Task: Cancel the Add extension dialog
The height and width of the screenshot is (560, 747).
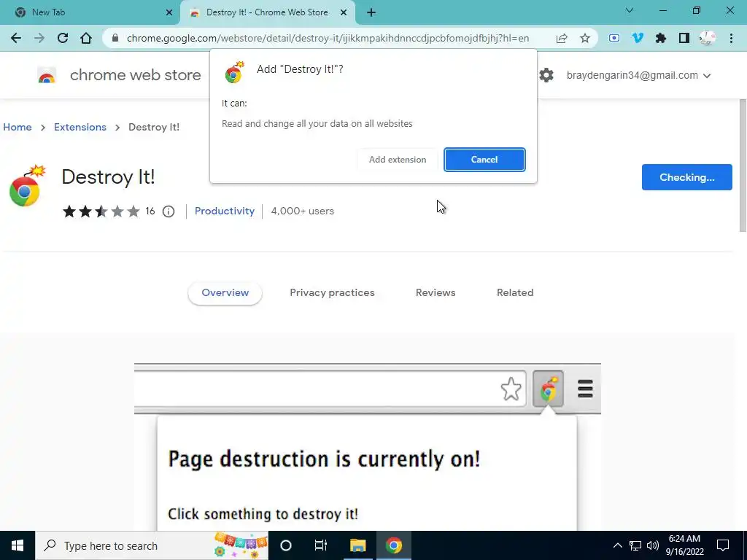Action: tap(484, 160)
